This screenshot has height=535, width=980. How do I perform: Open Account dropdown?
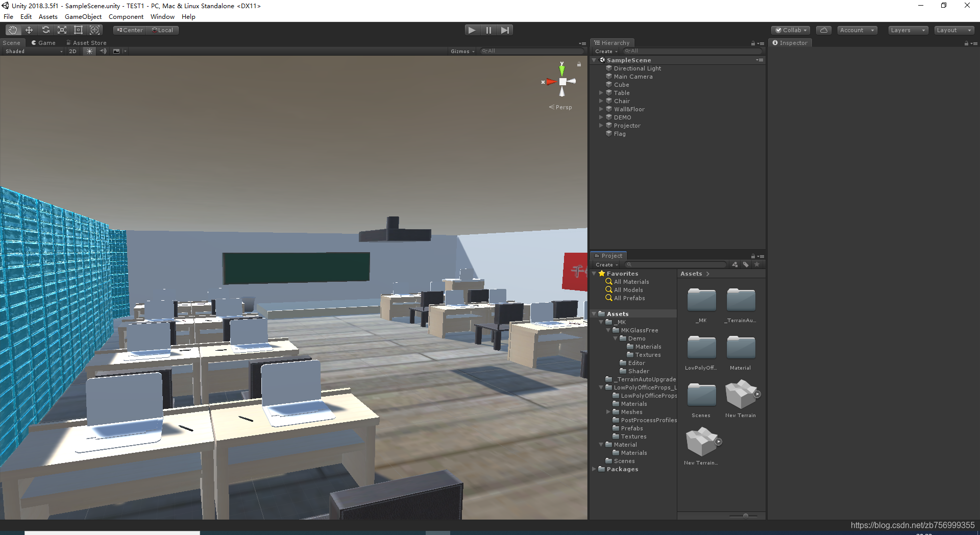(x=857, y=30)
